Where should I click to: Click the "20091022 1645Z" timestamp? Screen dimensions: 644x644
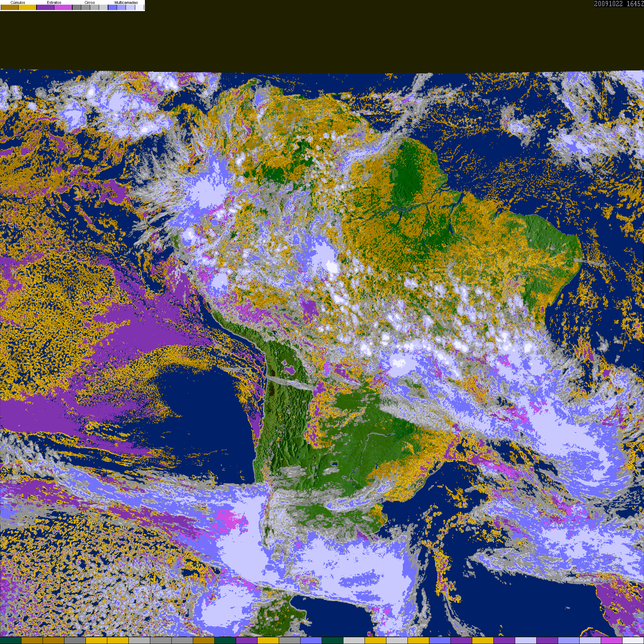coord(619,4)
